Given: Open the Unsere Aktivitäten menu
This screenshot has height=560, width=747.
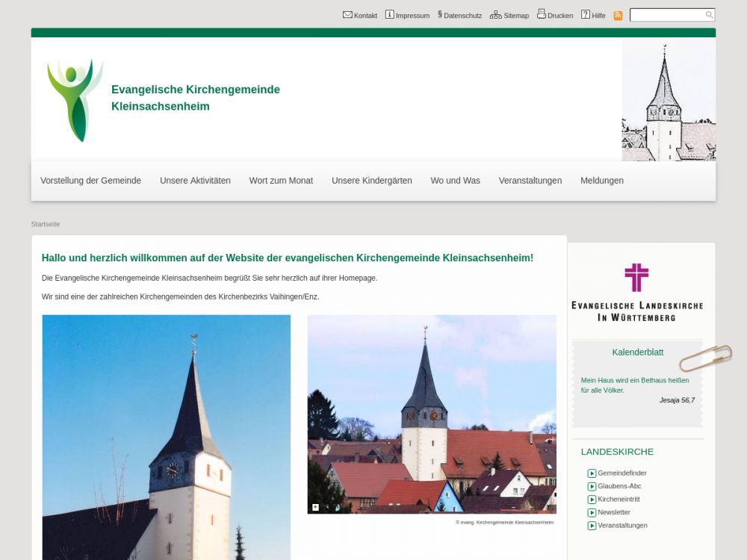Looking at the screenshot, I should pos(195,181).
